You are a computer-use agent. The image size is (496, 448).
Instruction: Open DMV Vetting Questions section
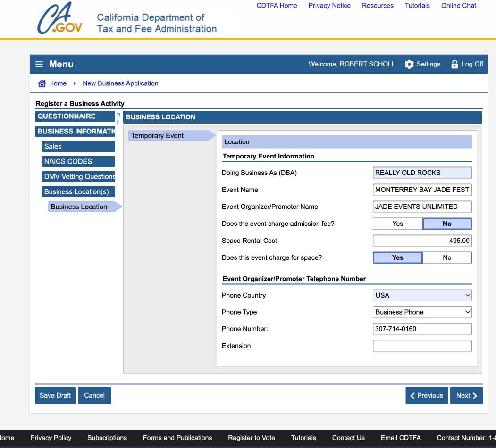(x=78, y=177)
